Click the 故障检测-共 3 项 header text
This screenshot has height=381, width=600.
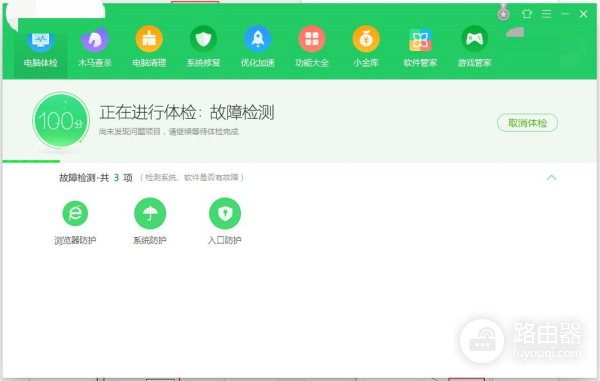pos(96,177)
